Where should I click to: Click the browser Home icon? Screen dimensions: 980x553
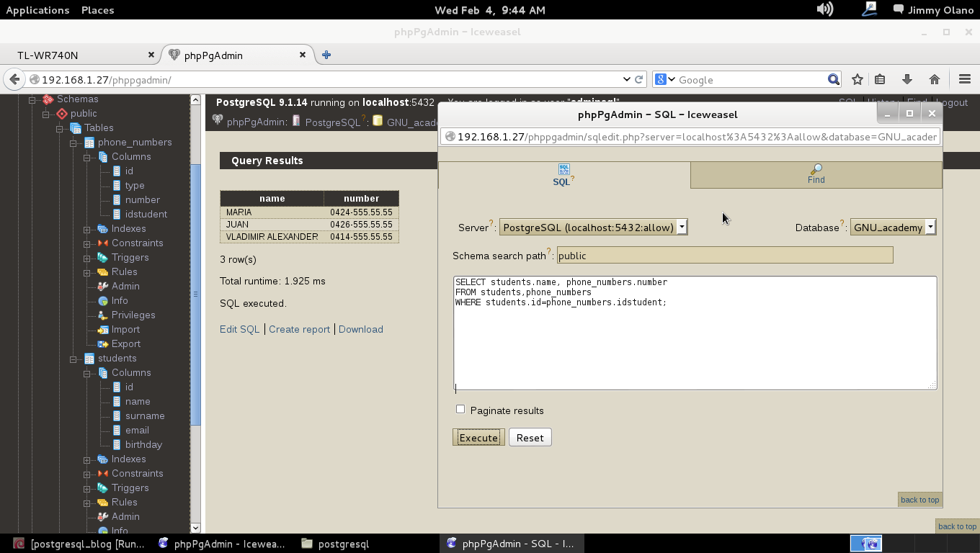[935, 79]
